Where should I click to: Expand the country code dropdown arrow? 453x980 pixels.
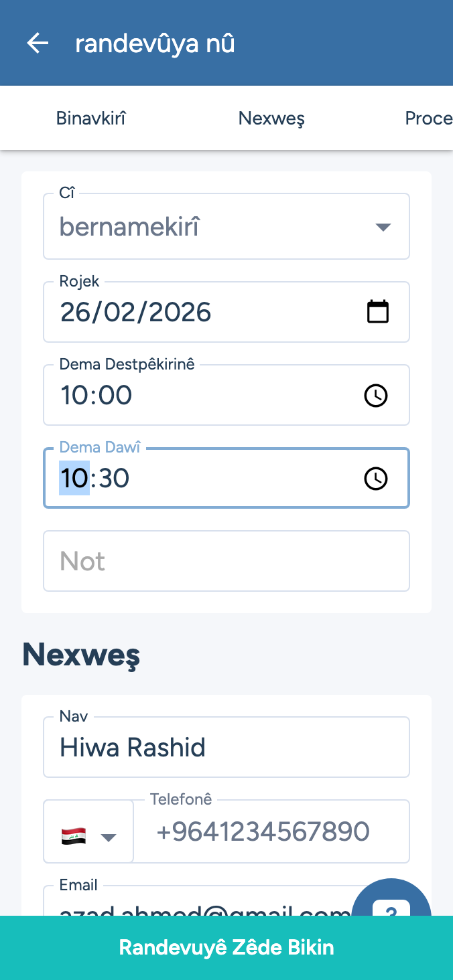109,837
